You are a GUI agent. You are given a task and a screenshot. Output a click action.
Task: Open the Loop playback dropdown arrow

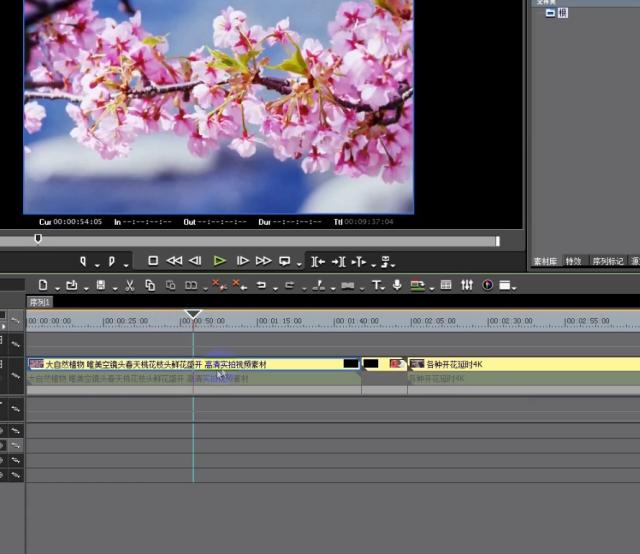tap(299, 265)
